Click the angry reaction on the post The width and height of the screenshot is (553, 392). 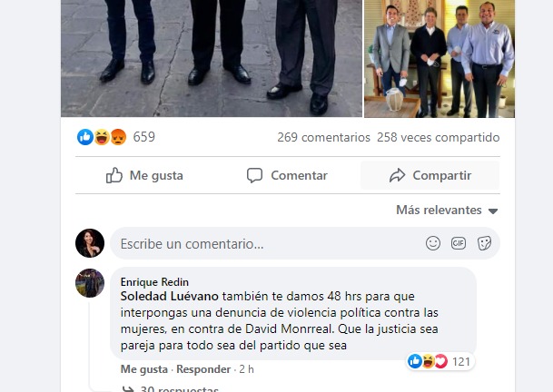(x=118, y=137)
